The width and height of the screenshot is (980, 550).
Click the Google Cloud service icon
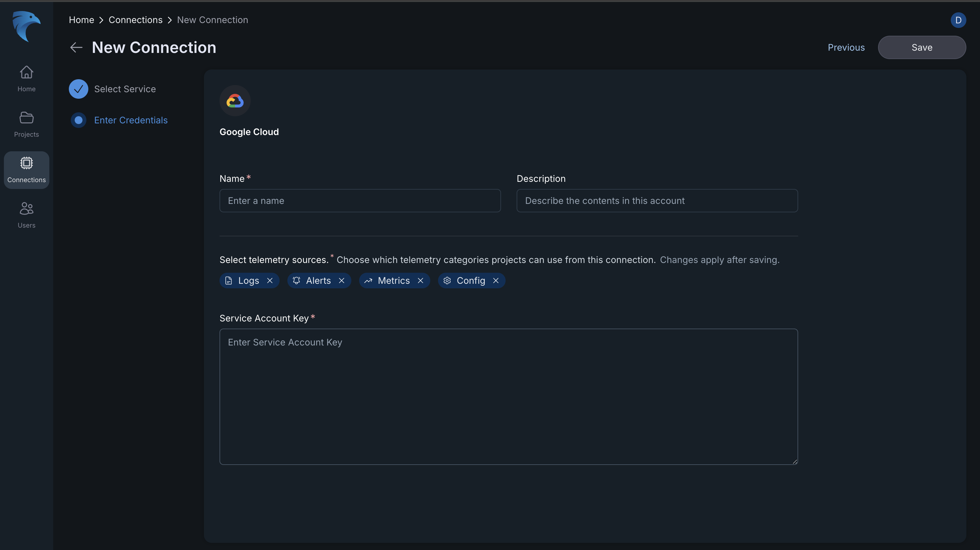(235, 100)
